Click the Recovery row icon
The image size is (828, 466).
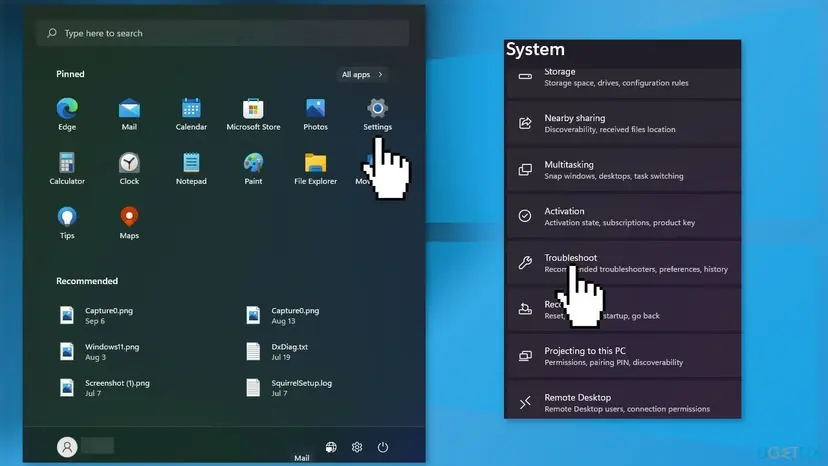[525, 309]
